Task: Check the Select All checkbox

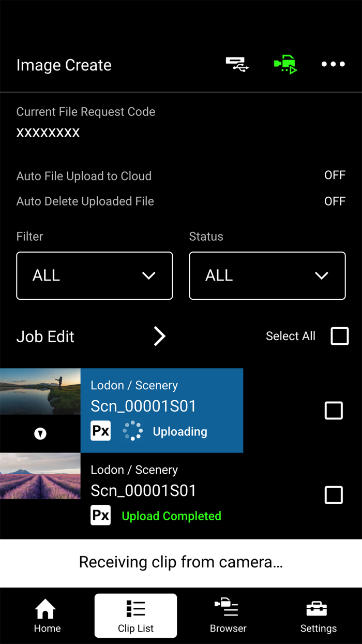Action: [340, 336]
